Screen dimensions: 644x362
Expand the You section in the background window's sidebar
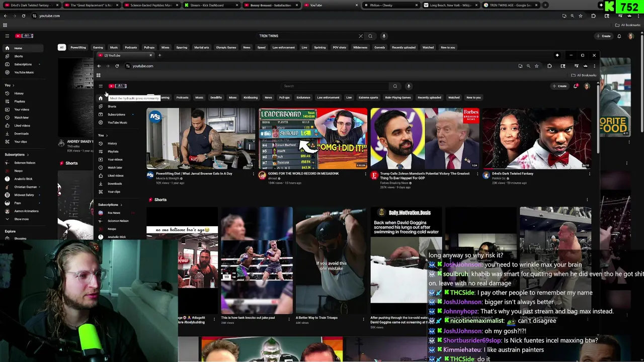point(9,85)
